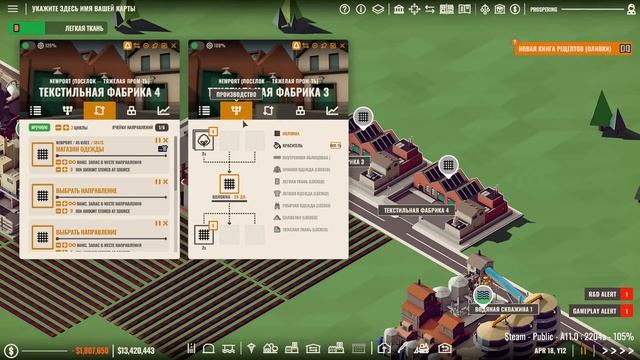Screen dimensions: 640x360
Task: Open the top bar dollar coin icon
Action: (515, 9)
